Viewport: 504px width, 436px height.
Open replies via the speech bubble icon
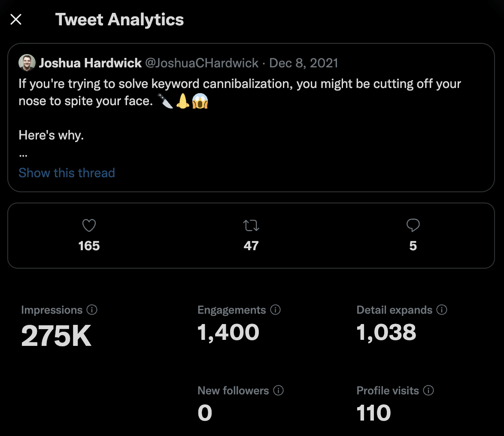413,225
